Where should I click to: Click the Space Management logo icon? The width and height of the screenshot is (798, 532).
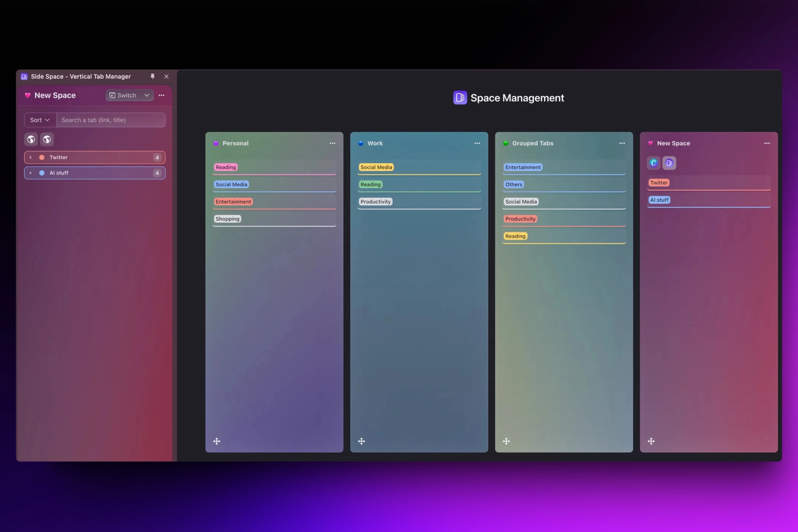pos(460,97)
